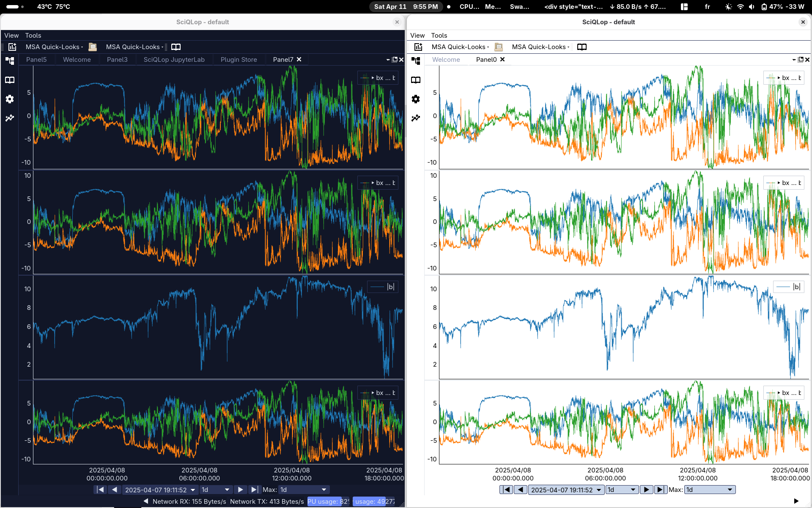This screenshot has height=508, width=812.
Task: Click the open-book catalog icon in left window toolbar
Action: [x=176, y=47]
